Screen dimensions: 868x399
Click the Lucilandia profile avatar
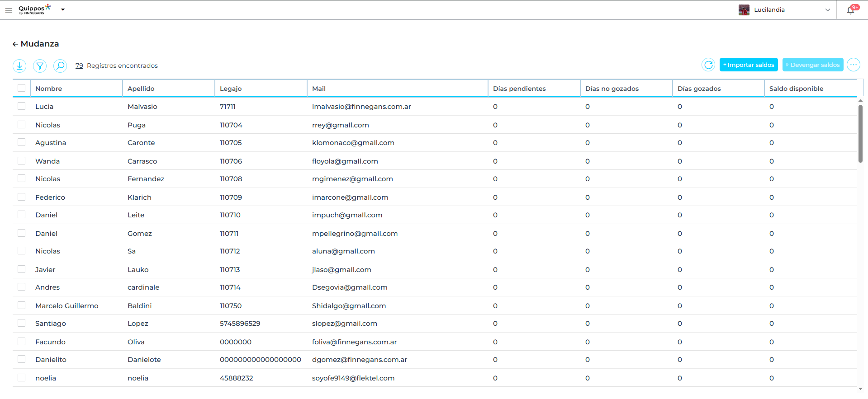[x=744, y=10]
